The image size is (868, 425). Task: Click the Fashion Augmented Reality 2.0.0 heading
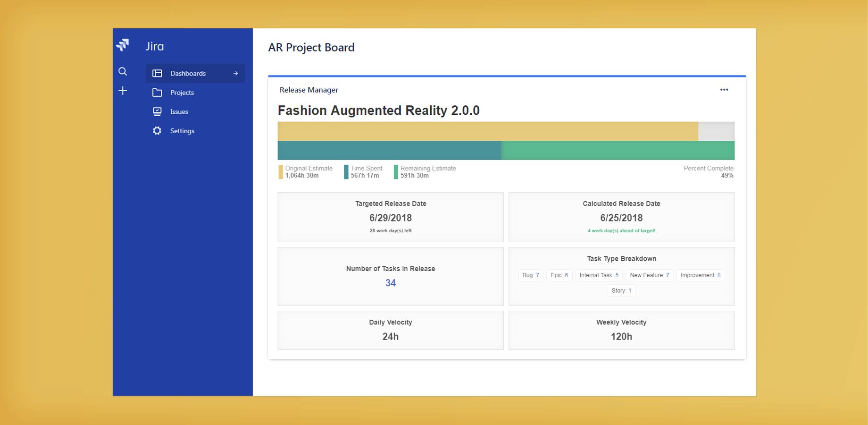pyautogui.click(x=379, y=110)
